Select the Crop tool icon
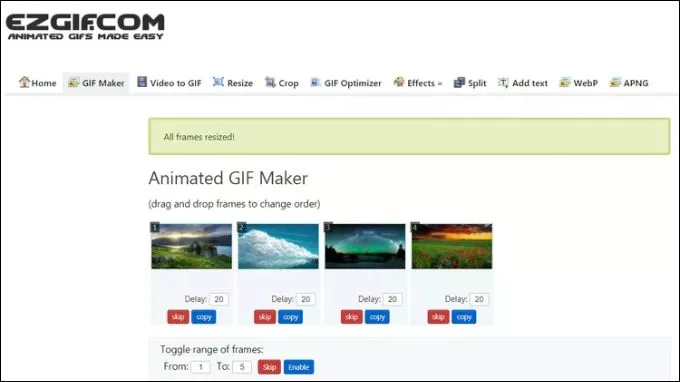Screen dimensions: 680x382 [x=270, y=82]
